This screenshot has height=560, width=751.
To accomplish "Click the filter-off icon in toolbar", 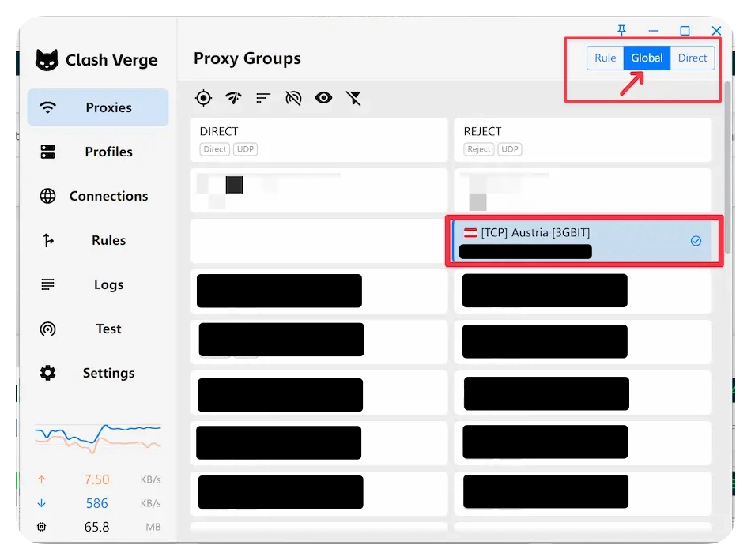I will point(353,98).
